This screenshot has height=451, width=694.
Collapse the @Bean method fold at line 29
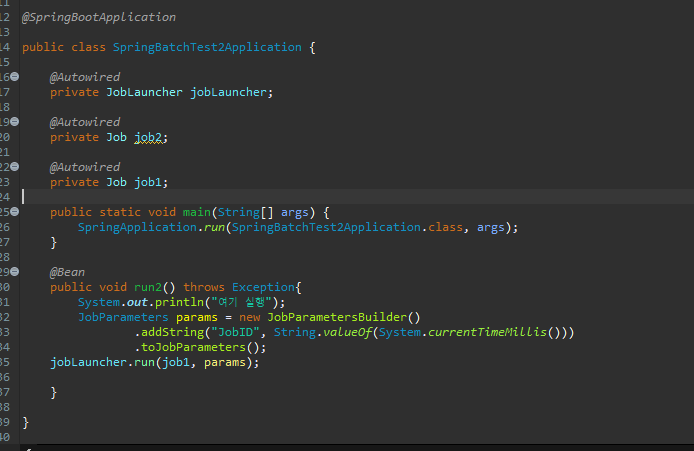pos(15,271)
